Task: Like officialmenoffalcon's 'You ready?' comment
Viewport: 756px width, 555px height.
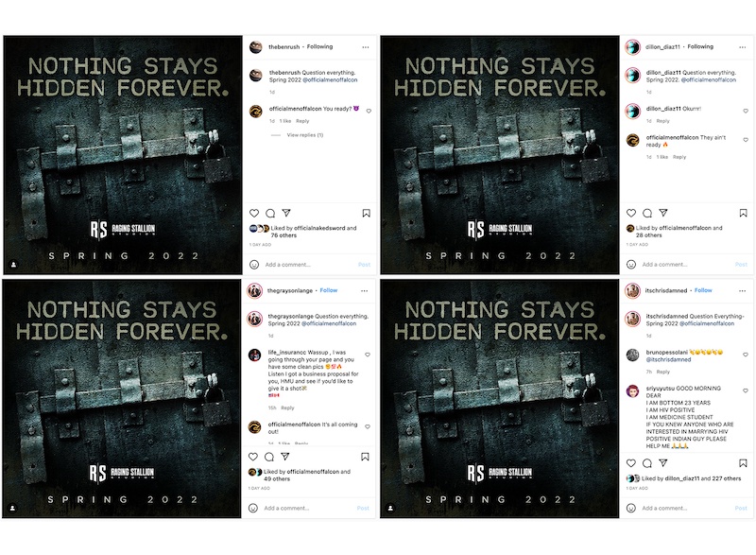Action: click(369, 111)
